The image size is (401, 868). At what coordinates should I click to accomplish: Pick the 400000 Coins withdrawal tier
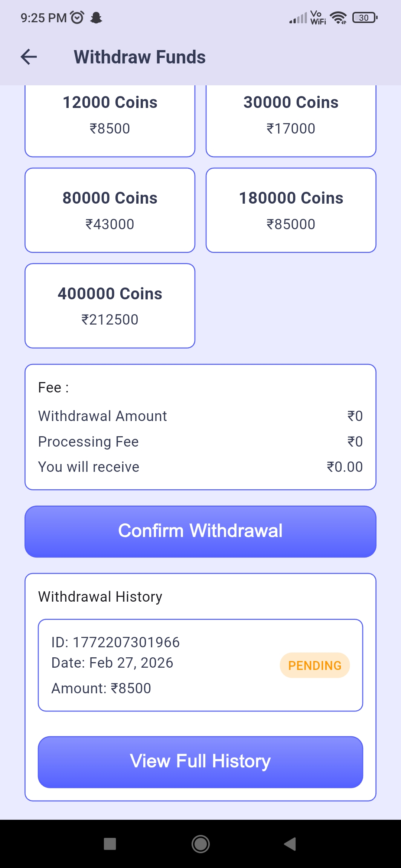110,306
